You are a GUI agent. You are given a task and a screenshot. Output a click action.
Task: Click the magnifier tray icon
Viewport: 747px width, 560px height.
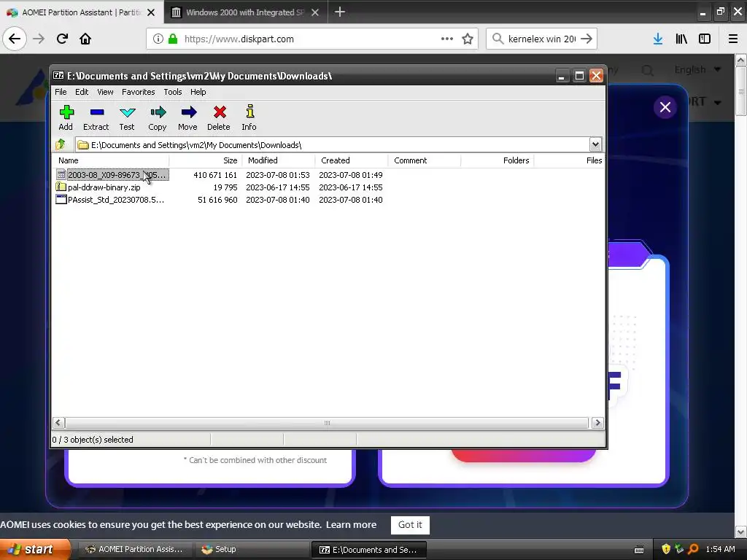[x=693, y=549]
